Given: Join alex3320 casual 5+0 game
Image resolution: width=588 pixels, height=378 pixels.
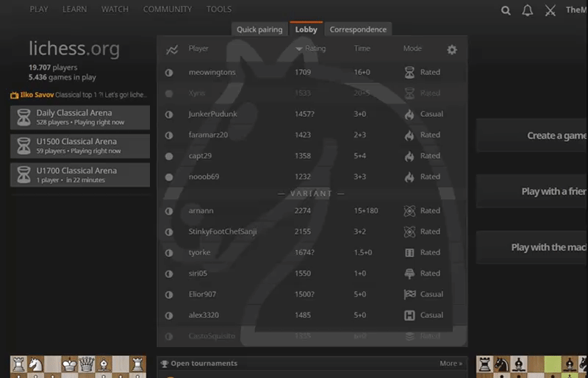Looking at the screenshot, I should pos(312,315).
